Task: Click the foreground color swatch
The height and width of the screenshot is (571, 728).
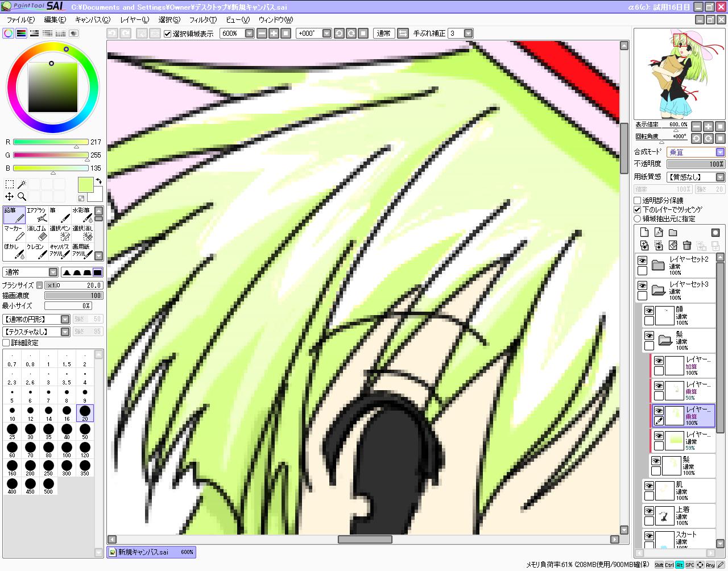Action: 85,185
